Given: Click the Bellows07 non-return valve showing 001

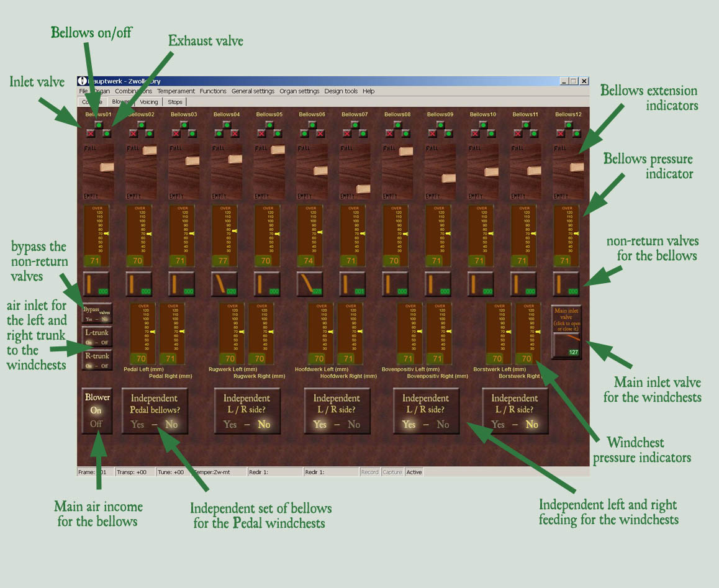Looking at the screenshot, I should tap(353, 284).
